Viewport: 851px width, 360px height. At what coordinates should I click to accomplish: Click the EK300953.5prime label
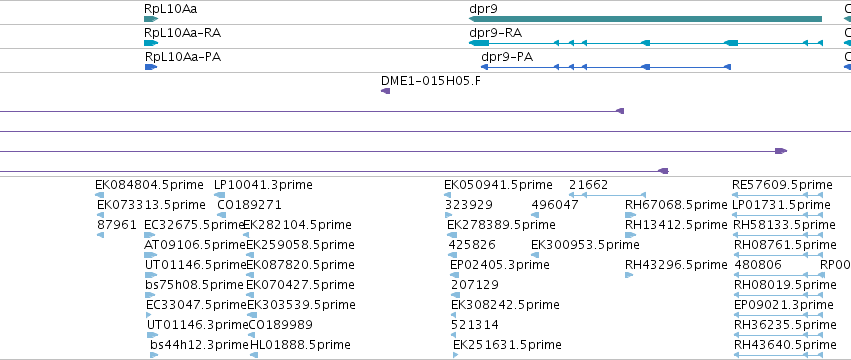[x=585, y=244]
